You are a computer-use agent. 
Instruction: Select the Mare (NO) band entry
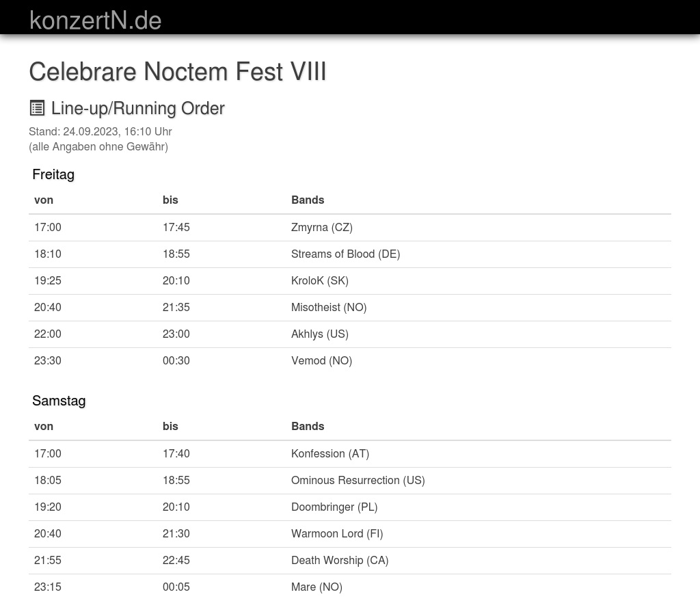click(x=317, y=587)
